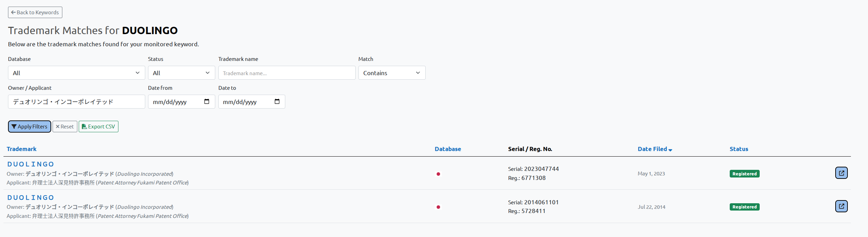Reset all filters

click(65, 127)
